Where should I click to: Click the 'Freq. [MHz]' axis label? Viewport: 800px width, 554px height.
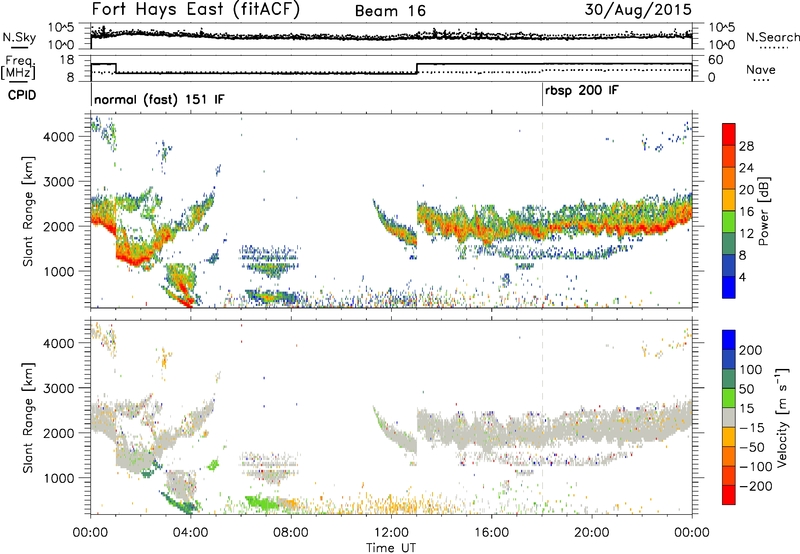pyautogui.click(x=18, y=67)
